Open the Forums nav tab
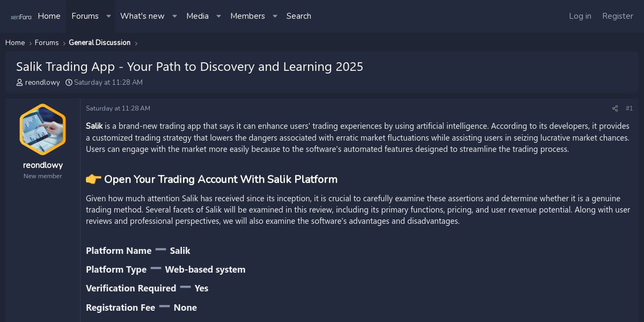 85,16
